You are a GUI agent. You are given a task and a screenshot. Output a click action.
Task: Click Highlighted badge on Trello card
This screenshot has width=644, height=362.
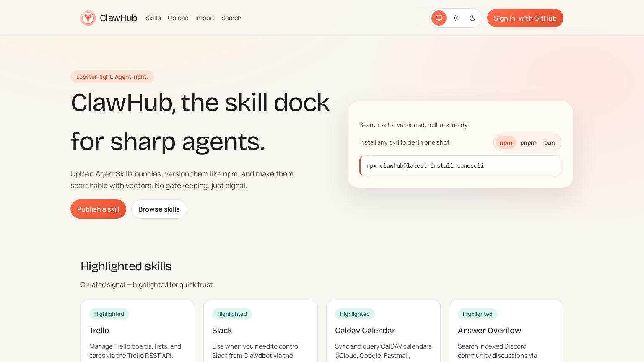109,314
